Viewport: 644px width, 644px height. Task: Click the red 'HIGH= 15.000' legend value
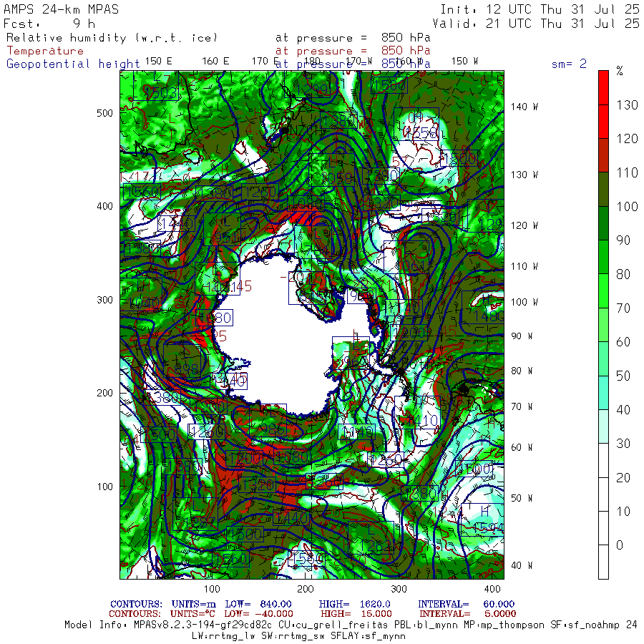pos(356,614)
